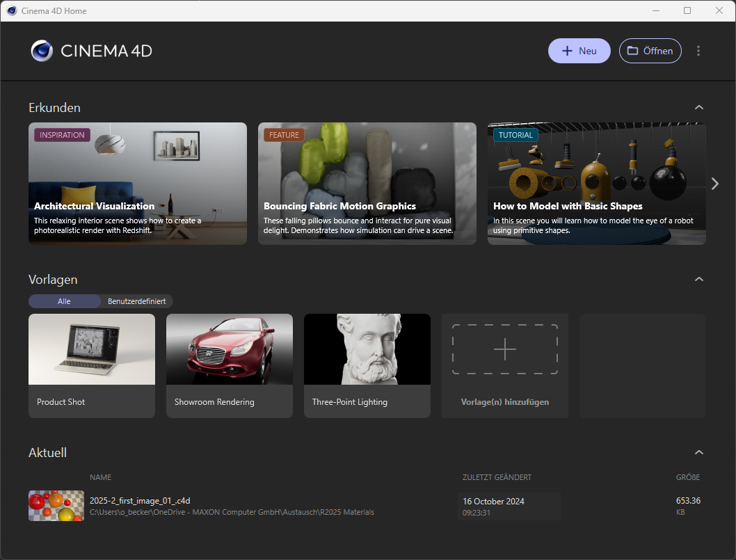736x560 pixels.
Task: Collapse the Aktuell section
Action: 699,452
